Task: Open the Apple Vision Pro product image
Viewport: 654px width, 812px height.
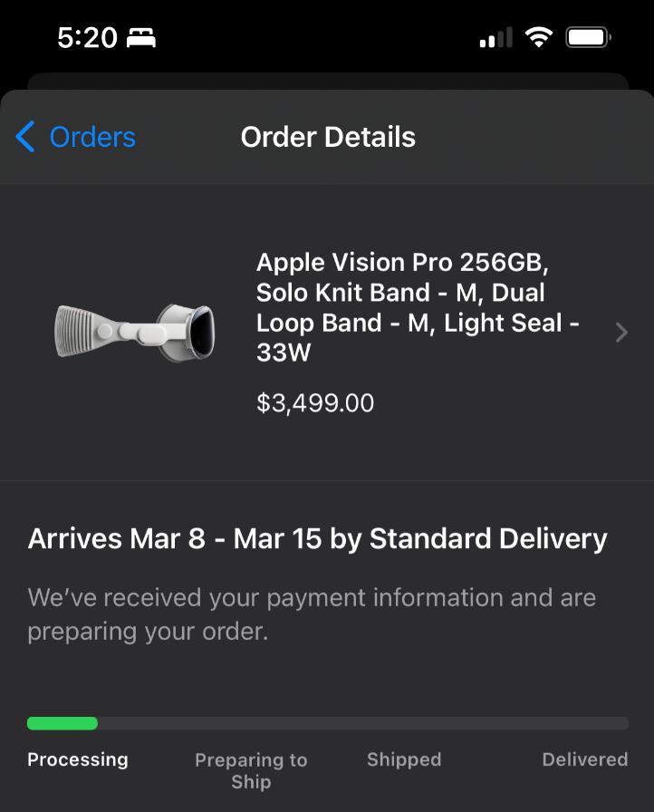Action: pos(134,332)
